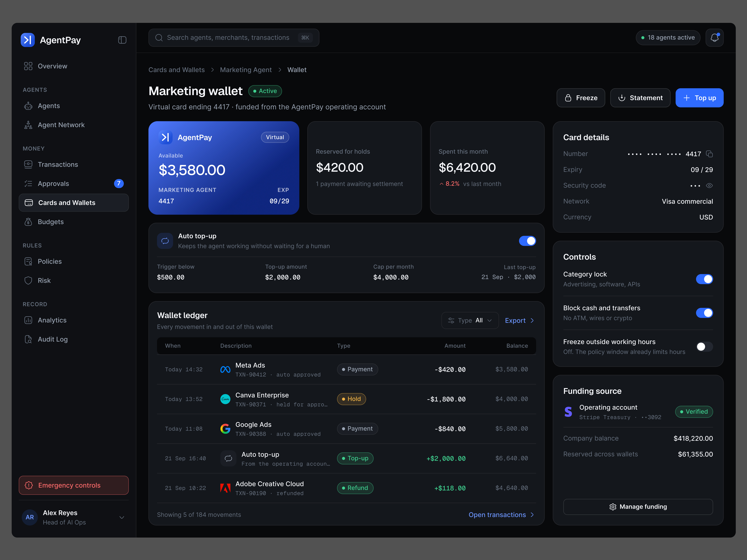Click the Auto top-up loop icon
747x560 pixels.
click(x=165, y=241)
